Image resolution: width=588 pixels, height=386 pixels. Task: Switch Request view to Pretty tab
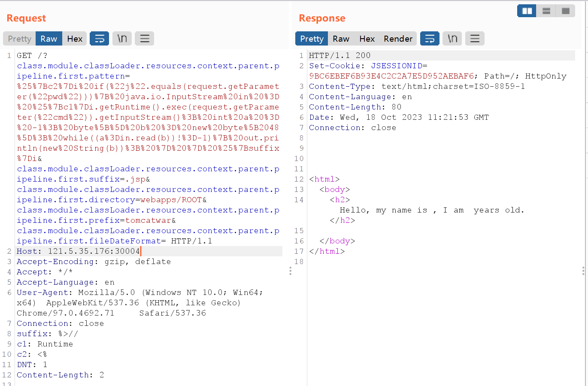pos(20,39)
